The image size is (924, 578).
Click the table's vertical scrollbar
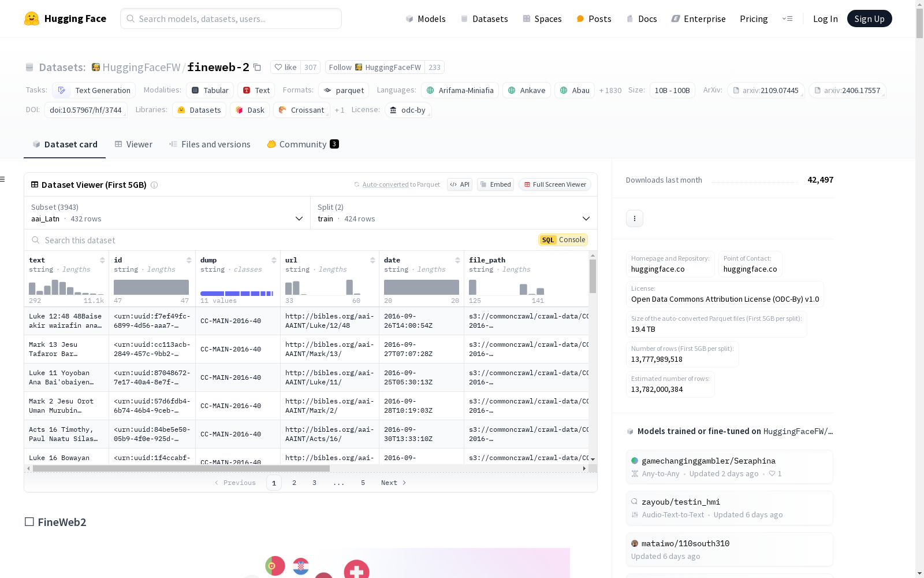(593, 276)
